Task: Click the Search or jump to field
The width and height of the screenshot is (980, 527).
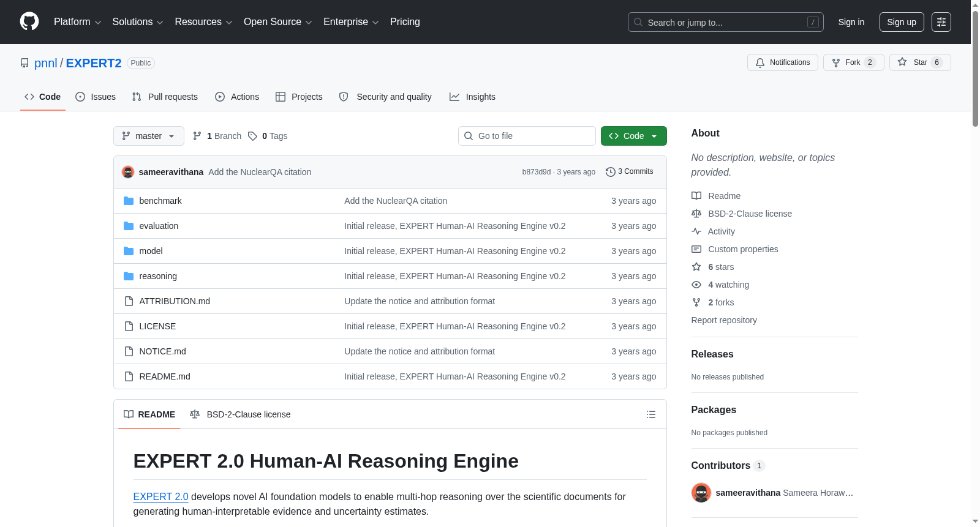Action: click(726, 22)
